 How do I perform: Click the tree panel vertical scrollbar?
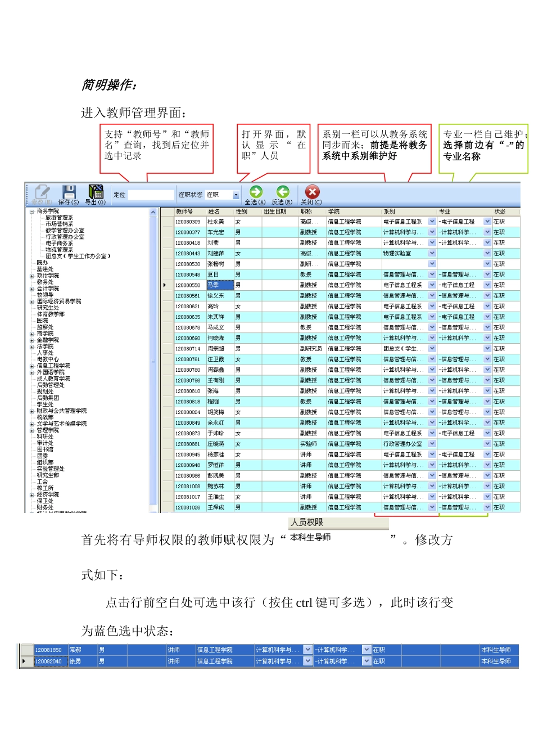[153, 360]
